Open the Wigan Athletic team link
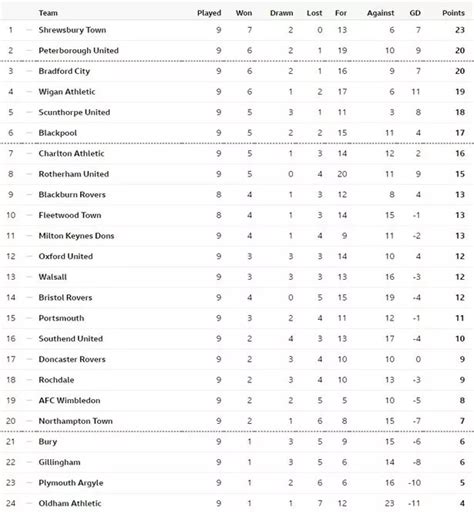 click(x=67, y=92)
